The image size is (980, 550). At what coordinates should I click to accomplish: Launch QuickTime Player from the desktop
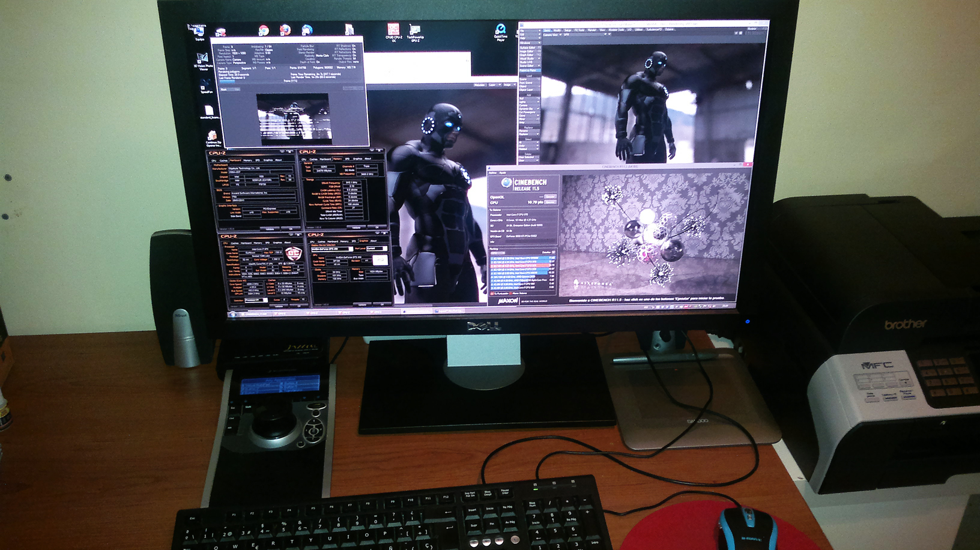tap(500, 32)
